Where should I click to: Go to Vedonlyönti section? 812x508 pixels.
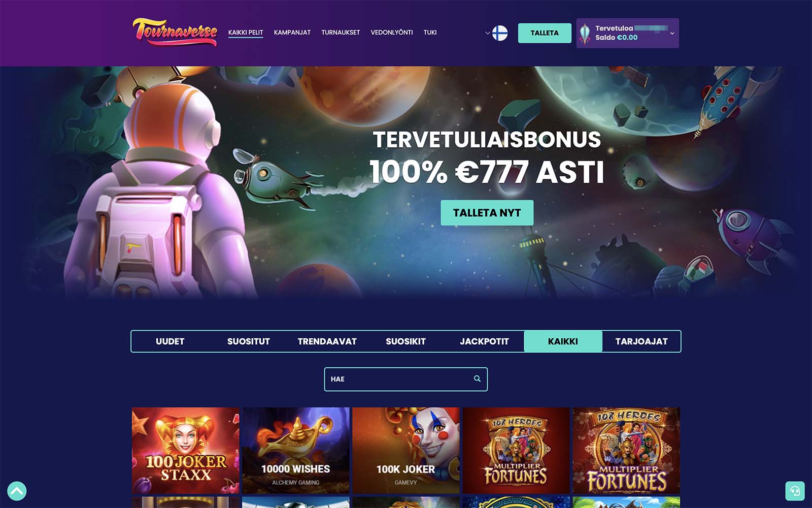(391, 33)
